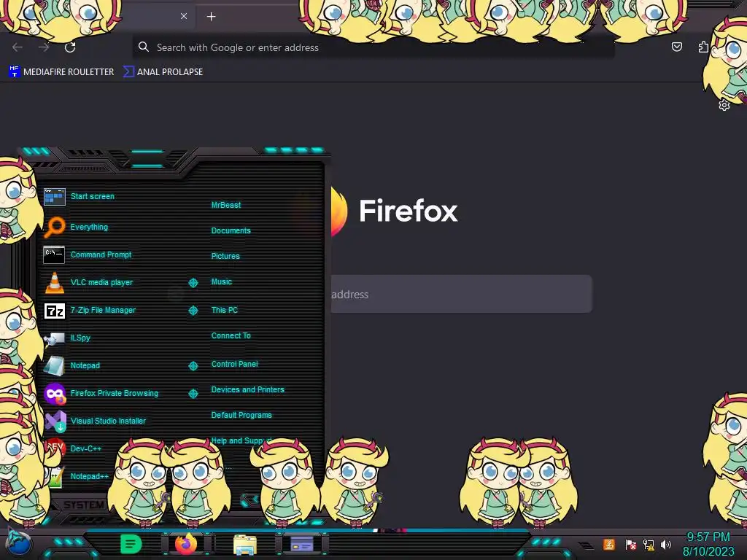Image resolution: width=747 pixels, height=560 pixels.
Task: Open the purple window app on taskbar
Action: coord(301,543)
